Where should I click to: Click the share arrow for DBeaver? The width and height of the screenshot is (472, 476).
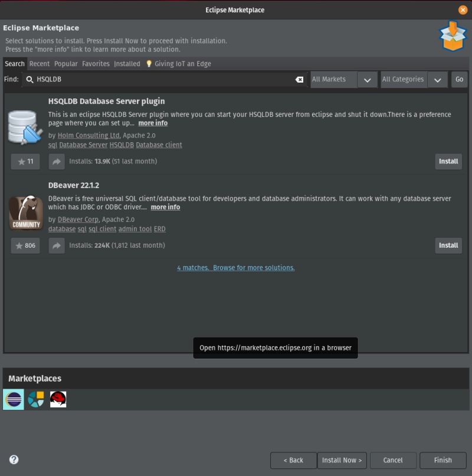click(x=57, y=245)
